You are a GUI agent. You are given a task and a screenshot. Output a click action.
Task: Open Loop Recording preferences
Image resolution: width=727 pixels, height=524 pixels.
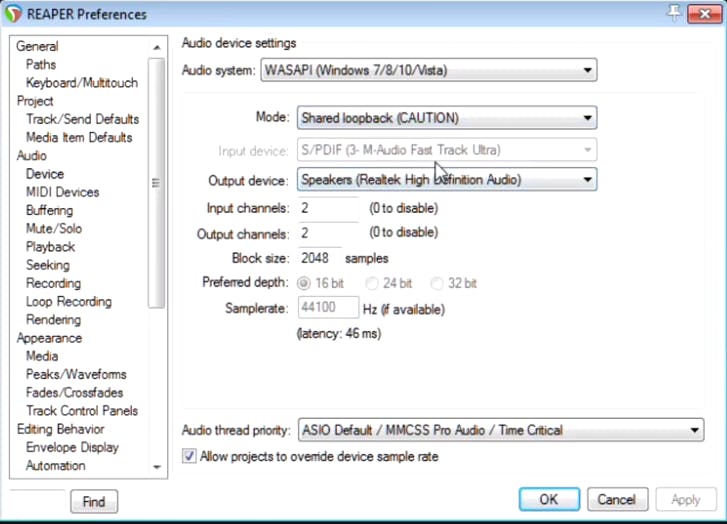[x=69, y=301]
